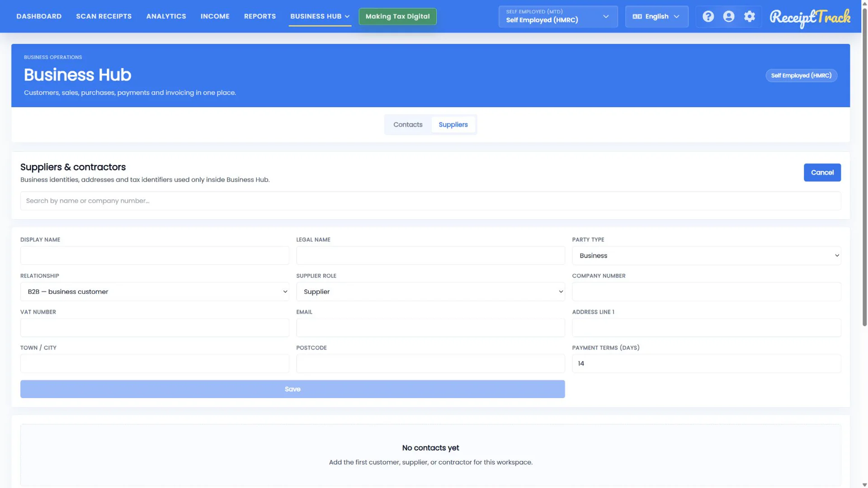The height and width of the screenshot is (488, 868).
Task: Click the Making Tax Digital button
Action: (x=397, y=16)
